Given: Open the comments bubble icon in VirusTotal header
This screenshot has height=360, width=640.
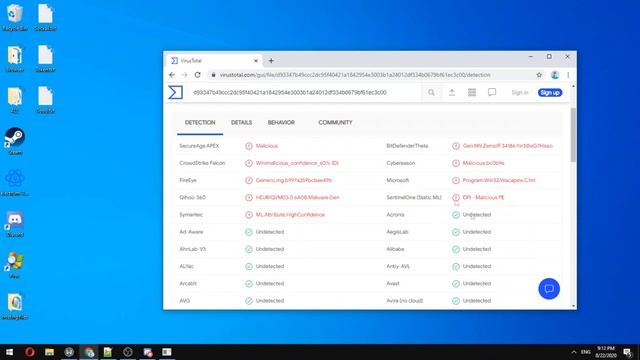Looking at the screenshot, I should click(x=492, y=93).
